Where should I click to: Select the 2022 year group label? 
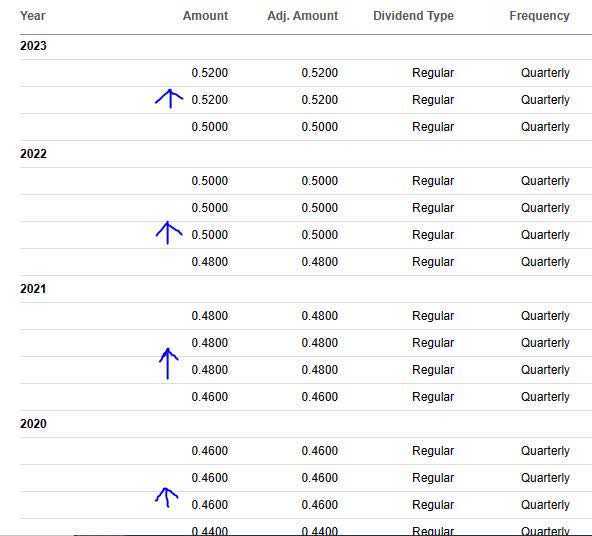point(33,154)
